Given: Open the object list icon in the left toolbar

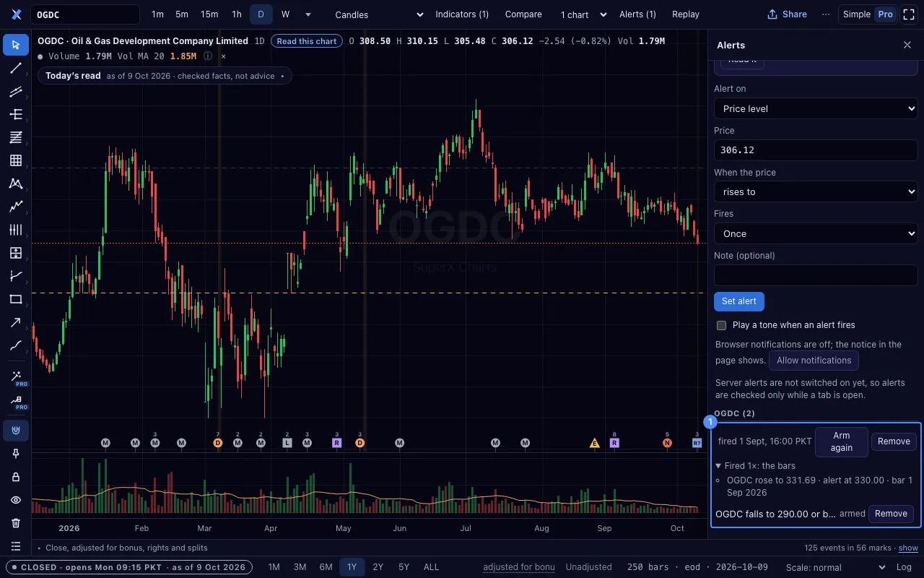Looking at the screenshot, I should point(16,546).
